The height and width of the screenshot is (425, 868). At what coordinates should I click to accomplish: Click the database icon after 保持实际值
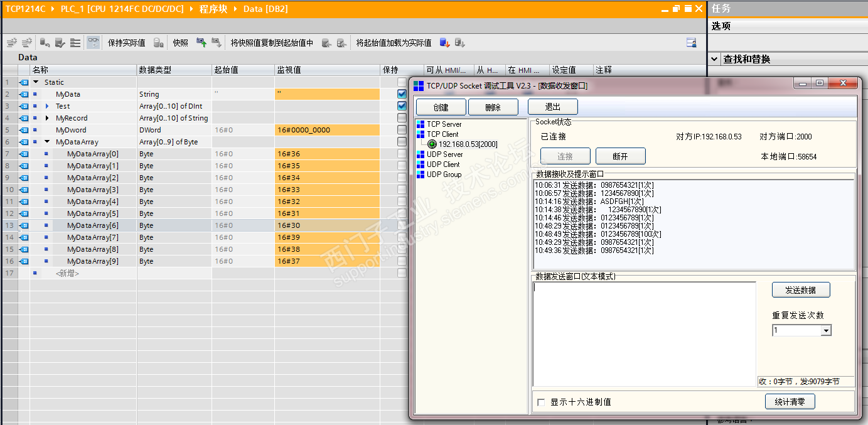click(x=159, y=43)
